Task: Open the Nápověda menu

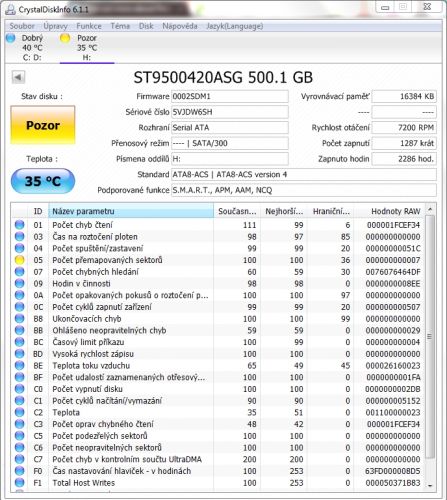Action: click(180, 26)
